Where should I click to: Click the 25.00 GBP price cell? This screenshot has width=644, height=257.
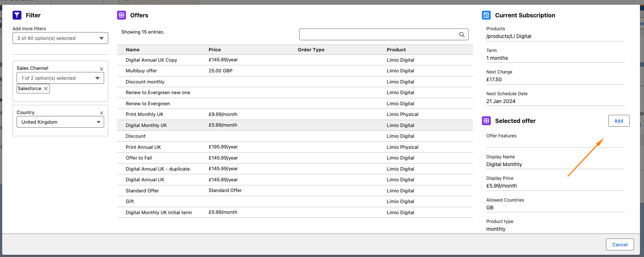(x=220, y=71)
